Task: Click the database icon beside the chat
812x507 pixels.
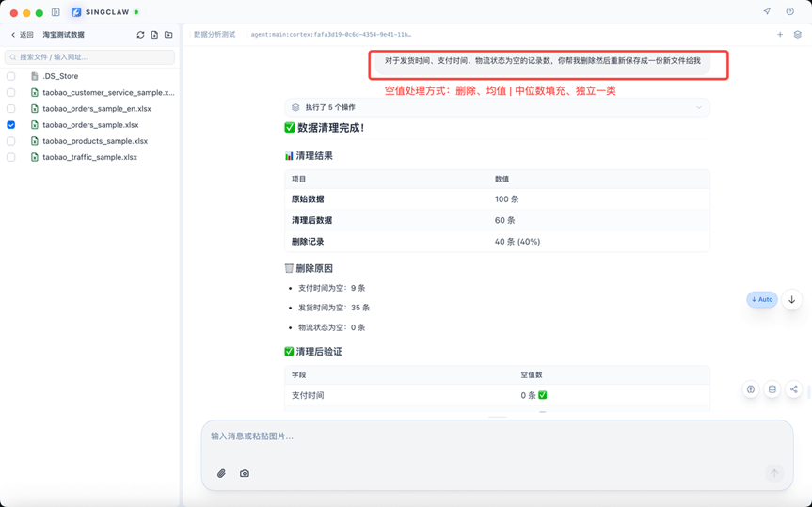Action: [x=772, y=389]
